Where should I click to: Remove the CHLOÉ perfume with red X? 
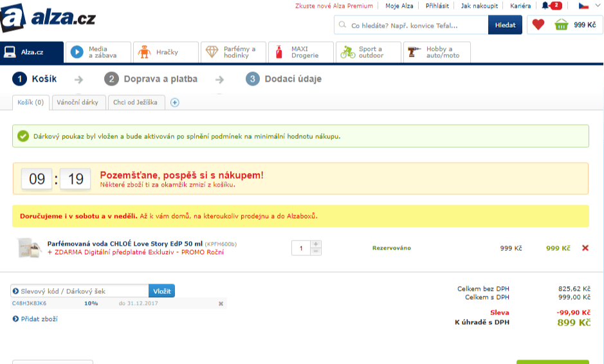[585, 248]
